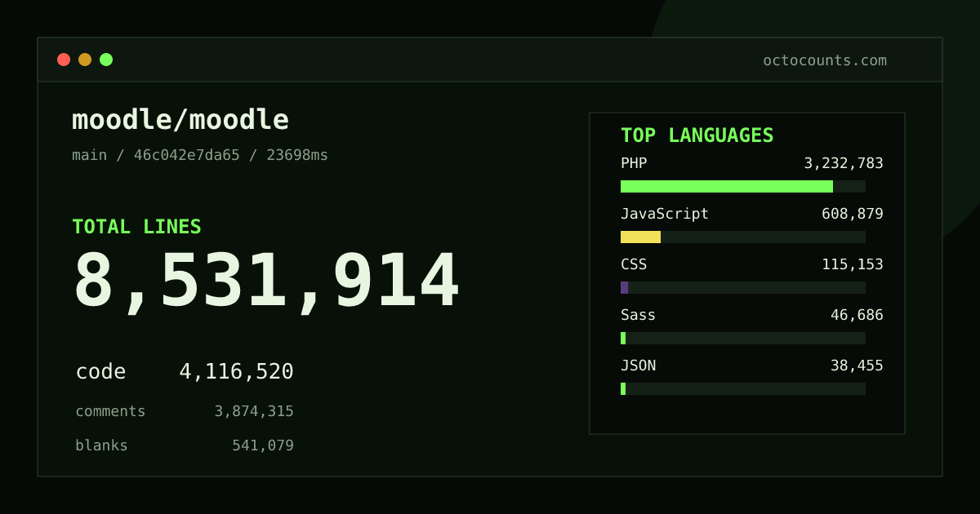Click the TOTAL LINES heading
Screen dimensions: 980x514
pos(136,227)
